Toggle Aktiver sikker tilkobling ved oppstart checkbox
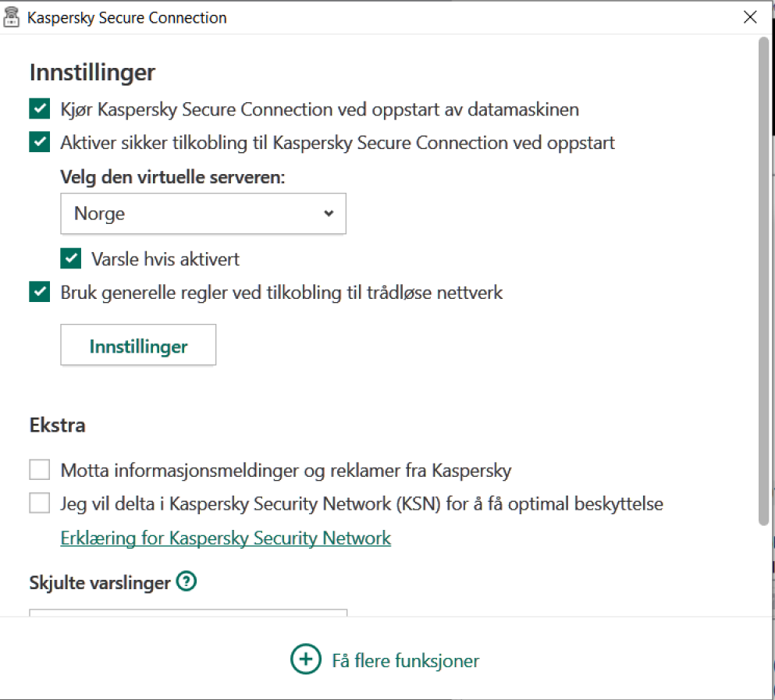775x700 pixels. pyautogui.click(x=40, y=143)
